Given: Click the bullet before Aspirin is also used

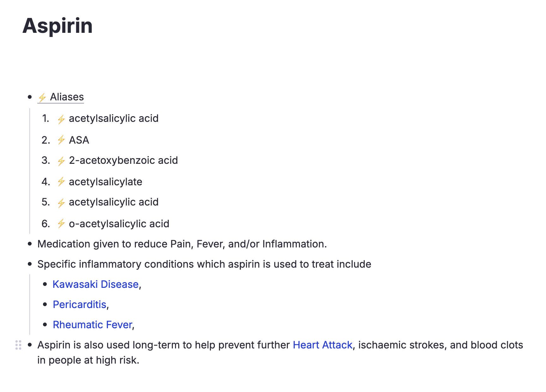Looking at the screenshot, I should tap(30, 345).
